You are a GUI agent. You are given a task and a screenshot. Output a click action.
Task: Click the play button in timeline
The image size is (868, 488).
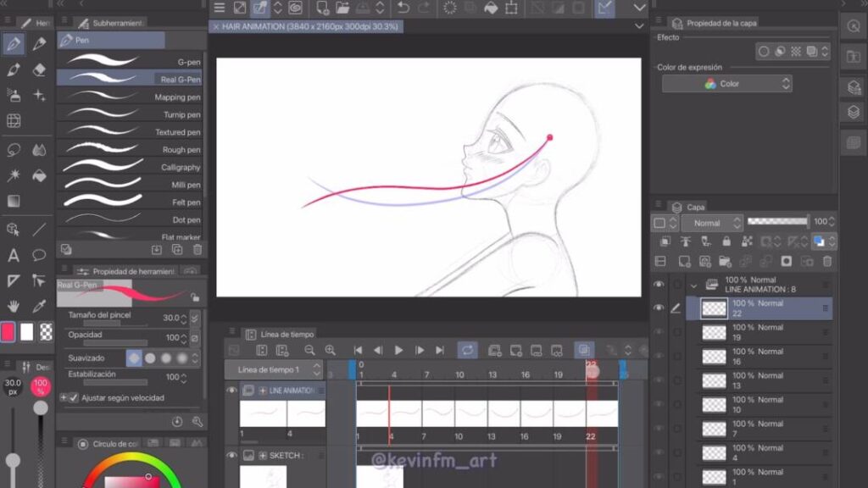pyautogui.click(x=398, y=350)
